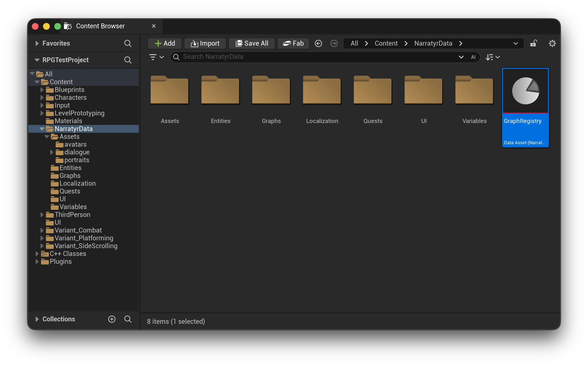Open the Localization folder thumbnail
The width and height of the screenshot is (588, 366).
[322, 90]
